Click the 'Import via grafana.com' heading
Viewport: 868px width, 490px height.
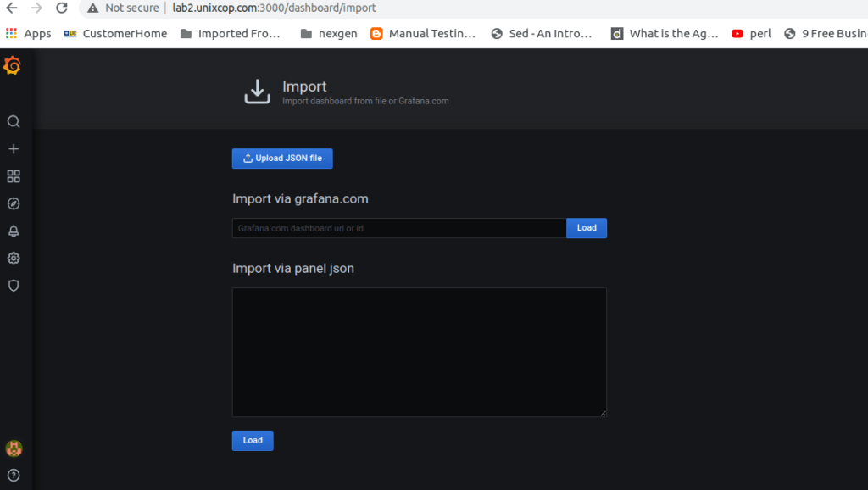300,198
